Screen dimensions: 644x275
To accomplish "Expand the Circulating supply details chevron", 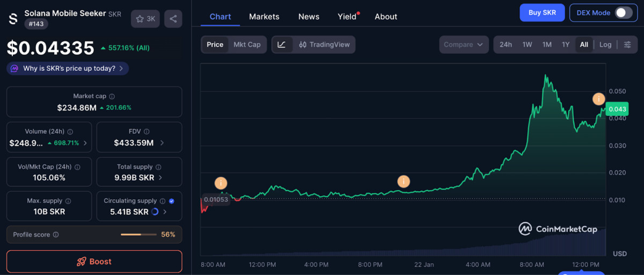I will [165, 212].
